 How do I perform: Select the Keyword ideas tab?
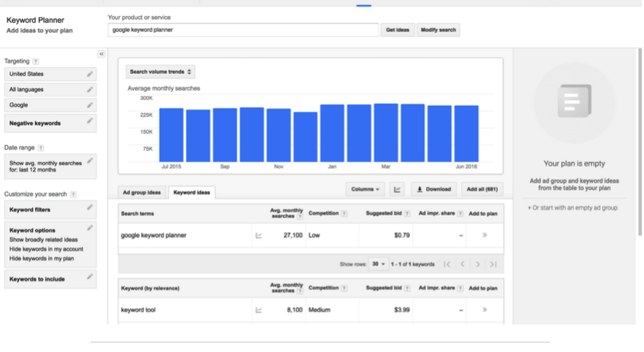click(x=192, y=192)
